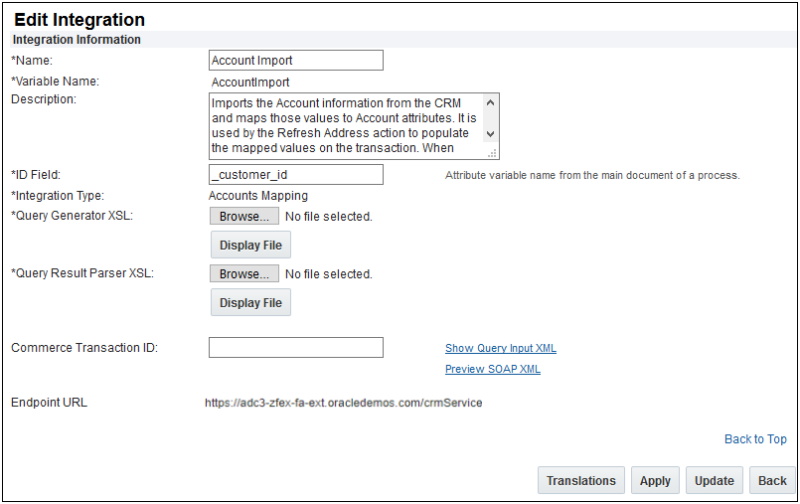Click the *Query Result Parser XSL: label
Screen dimensions: 800x504
(x=82, y=273)
